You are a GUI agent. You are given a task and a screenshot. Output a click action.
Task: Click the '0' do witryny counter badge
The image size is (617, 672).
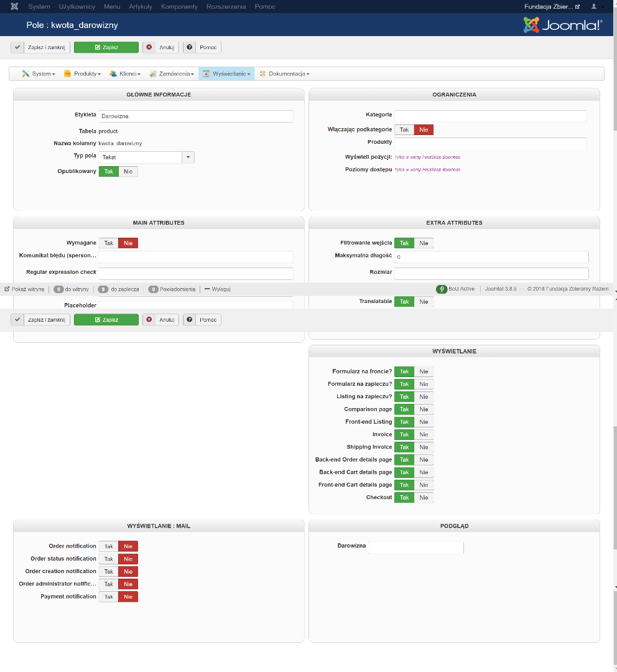(58, 289)
